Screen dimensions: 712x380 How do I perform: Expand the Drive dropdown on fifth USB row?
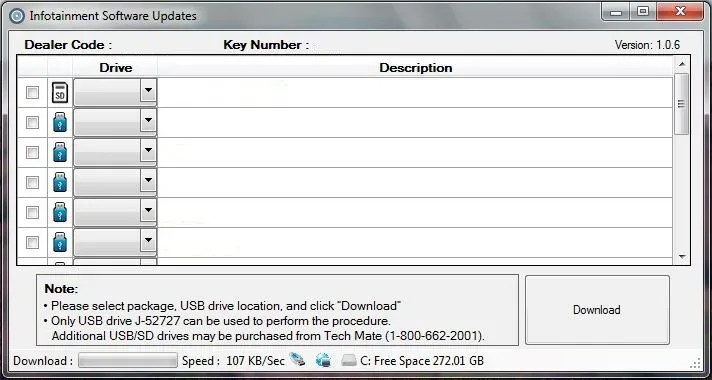(x=148, y=240)
